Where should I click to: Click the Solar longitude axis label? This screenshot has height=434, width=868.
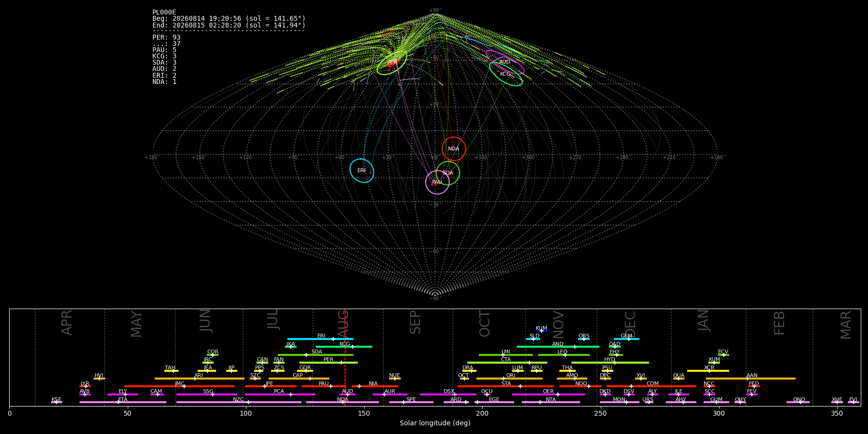tap(435, 423)
